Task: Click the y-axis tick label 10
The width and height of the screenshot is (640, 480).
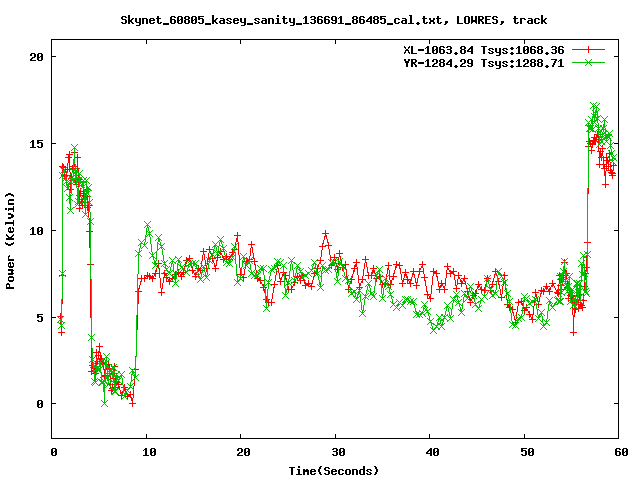Action: (36, 231)
